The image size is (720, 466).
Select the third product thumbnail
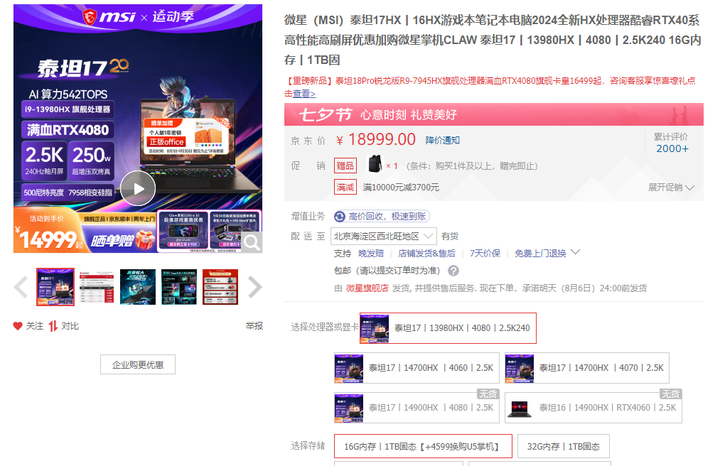tap(138, 287)
